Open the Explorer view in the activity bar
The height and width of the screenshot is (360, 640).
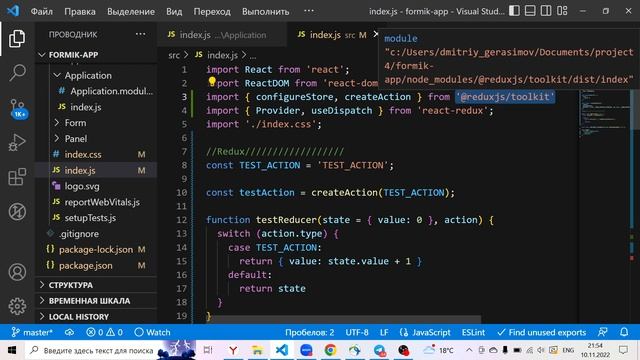[x=17, y=39]
